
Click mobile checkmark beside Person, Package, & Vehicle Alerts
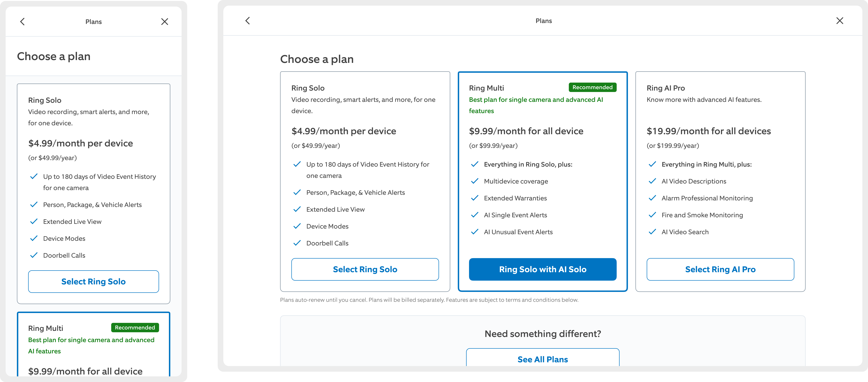34,205
